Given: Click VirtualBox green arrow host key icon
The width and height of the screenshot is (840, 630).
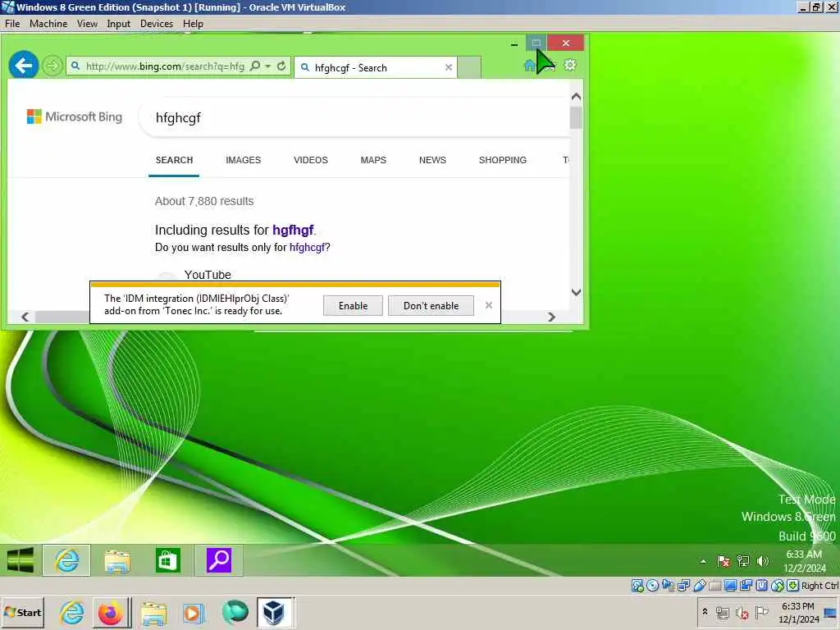Looking at the screenshot, I should pyautogui.click(x=793, y=586).
